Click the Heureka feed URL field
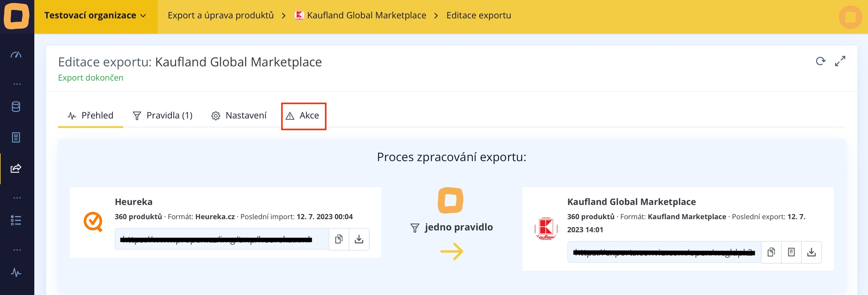This screenshot has height=295, width=868. (x=222, y=239)
